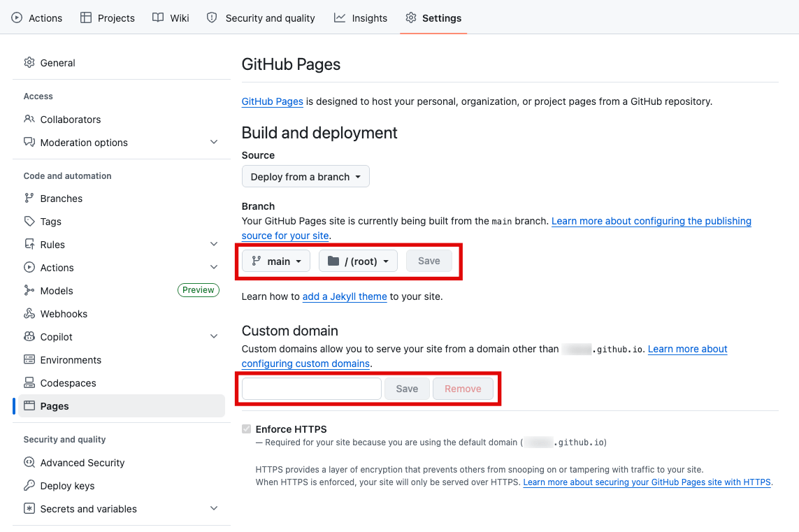Click the Remove custom domain button
Screen dimensions: 799x532
click(463, 389)
